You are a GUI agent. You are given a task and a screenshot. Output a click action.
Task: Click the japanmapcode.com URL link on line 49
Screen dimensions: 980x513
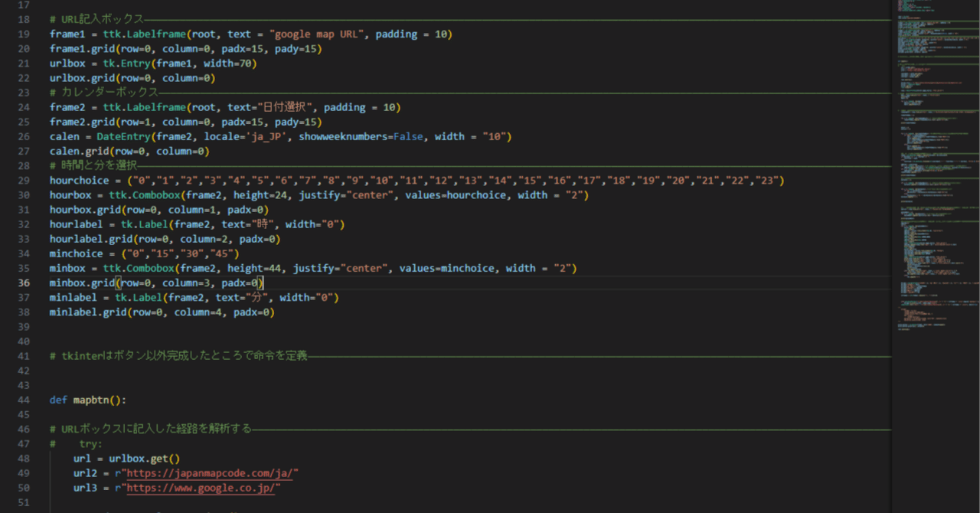point(210,472)
